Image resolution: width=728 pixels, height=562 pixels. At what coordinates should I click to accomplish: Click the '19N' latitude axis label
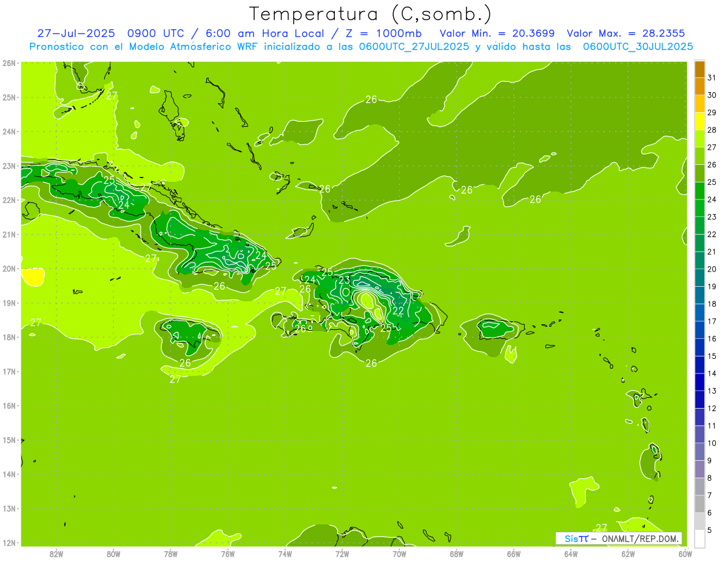9,303
